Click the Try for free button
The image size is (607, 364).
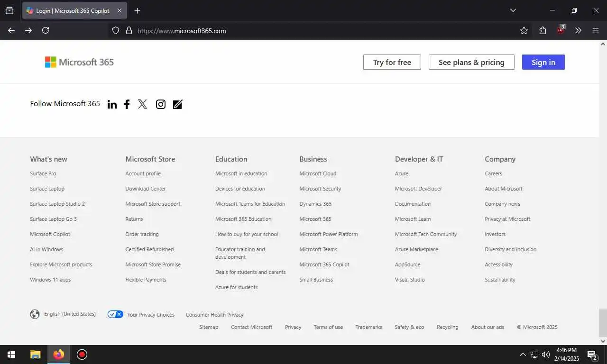[x=392, y=62]
